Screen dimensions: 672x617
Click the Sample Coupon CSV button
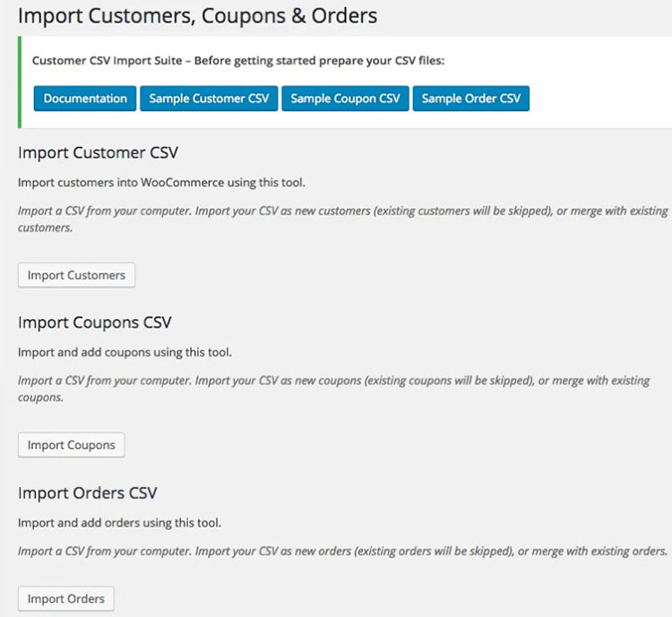345,99
